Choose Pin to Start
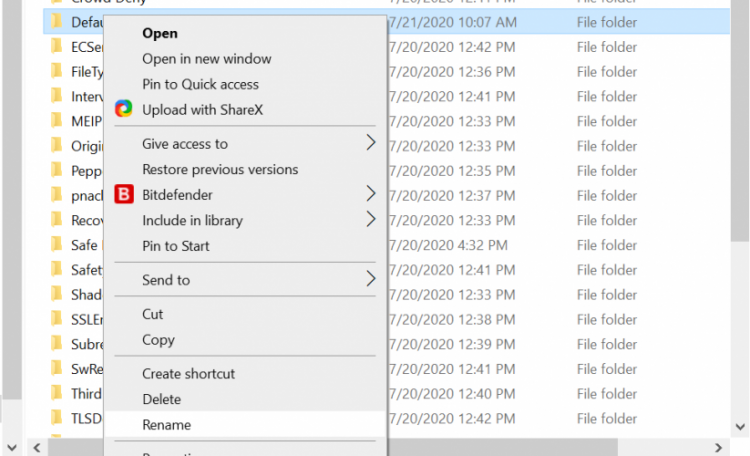The width and height of the screenshot is (750, 456). [x=245, y=246]
